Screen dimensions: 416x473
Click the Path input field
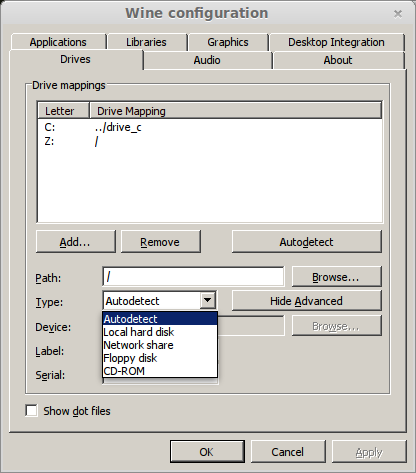193,276
